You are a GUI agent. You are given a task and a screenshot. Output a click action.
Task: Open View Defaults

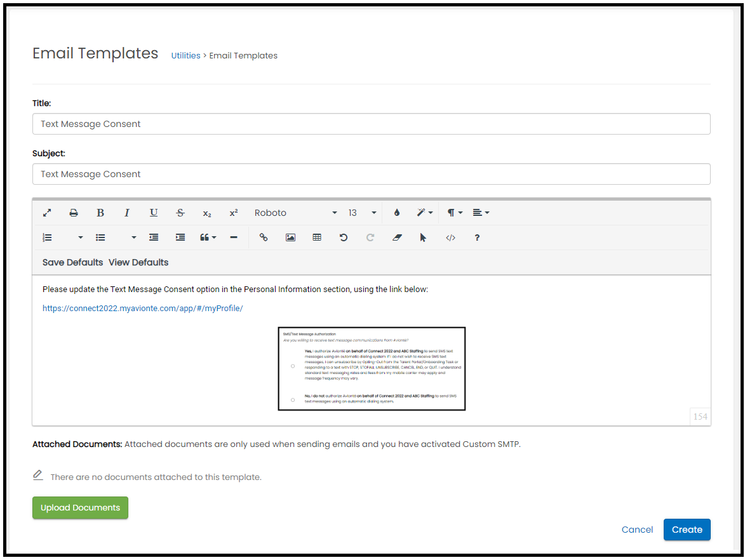[x=138, y=262]
